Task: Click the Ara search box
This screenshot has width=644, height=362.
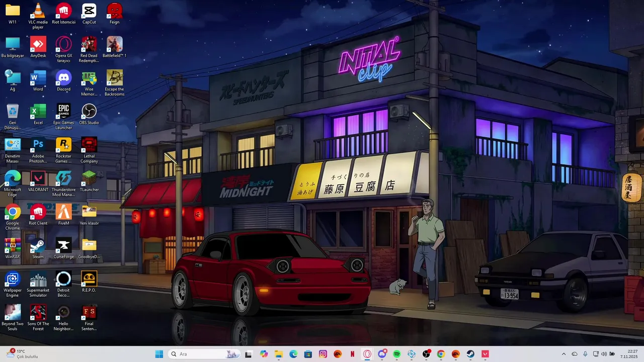Action: click(x=204, y=354)
